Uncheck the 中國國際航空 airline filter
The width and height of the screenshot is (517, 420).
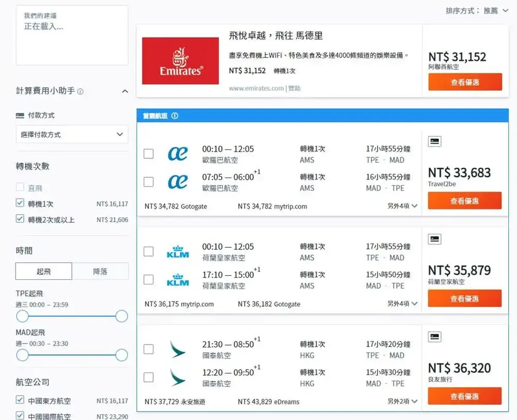[x=20, y=415]
